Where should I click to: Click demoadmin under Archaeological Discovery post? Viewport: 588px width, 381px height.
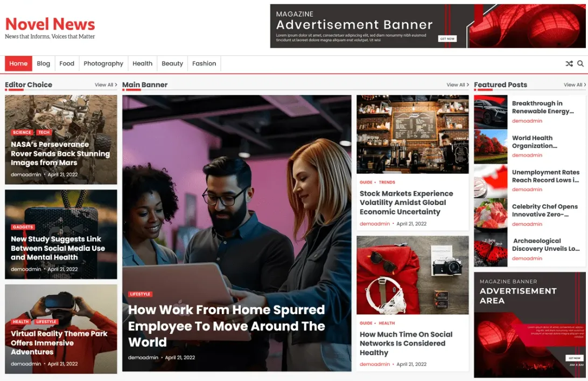[527, 258]
